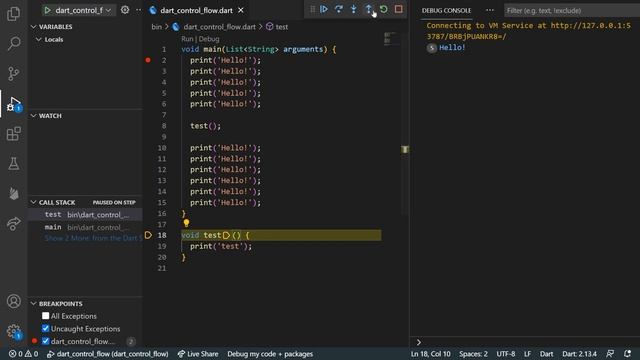Click UTF-8 encoding status item
The height and width of the screenshot is (360, 640).
point(506,354)
